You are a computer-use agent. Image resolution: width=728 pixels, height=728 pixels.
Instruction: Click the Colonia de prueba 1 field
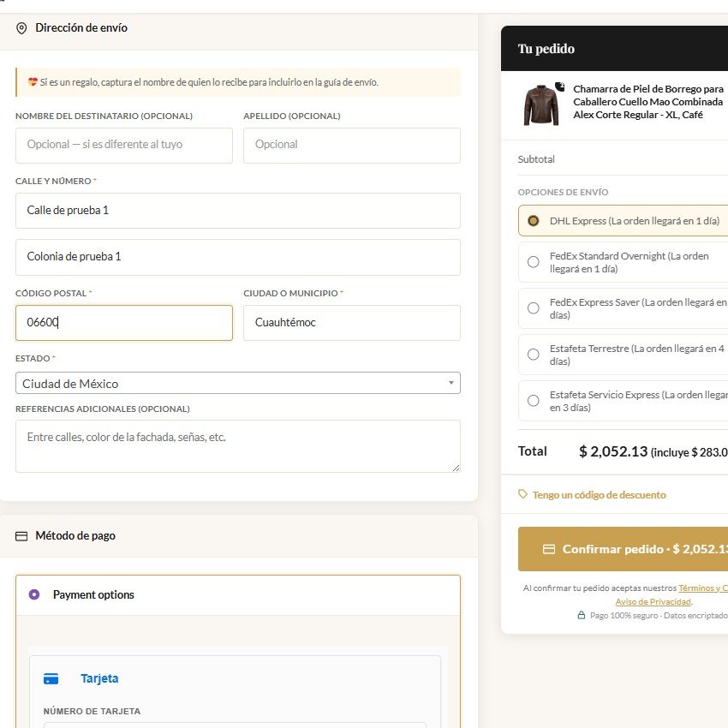(238, 257)
